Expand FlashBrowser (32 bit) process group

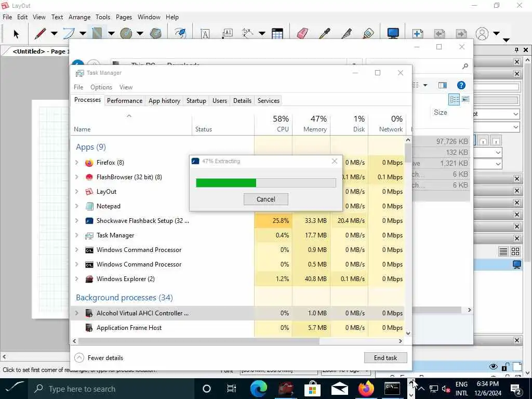[x=77, y=177]
